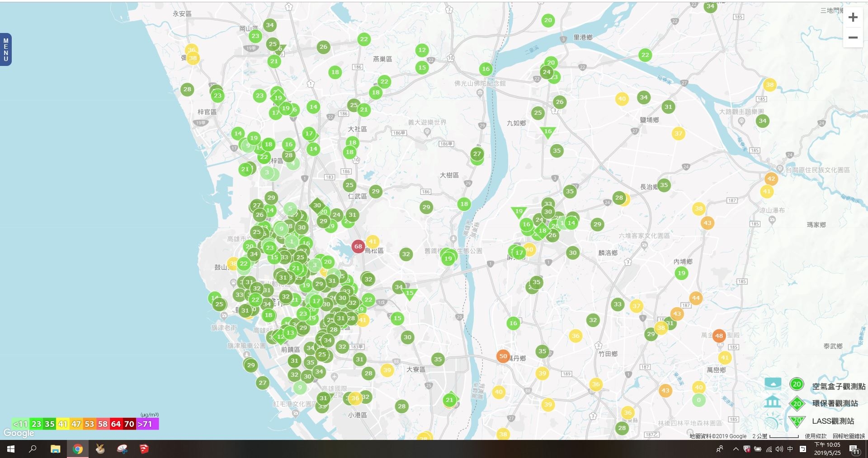The height and width of the screenshot is (458, 868).
Task: Select the orange 50 marker near 萬丹鄉
Action: click(503, 356)
